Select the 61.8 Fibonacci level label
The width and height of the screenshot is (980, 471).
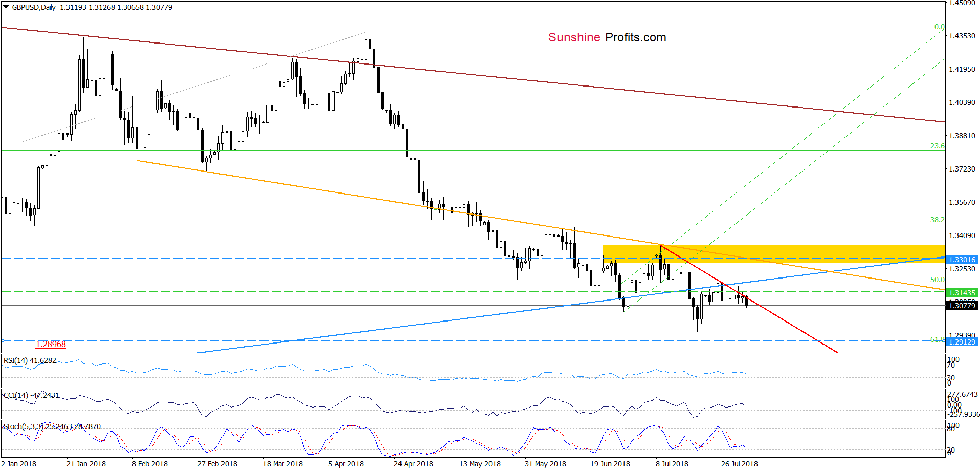(x=937, y=339)
